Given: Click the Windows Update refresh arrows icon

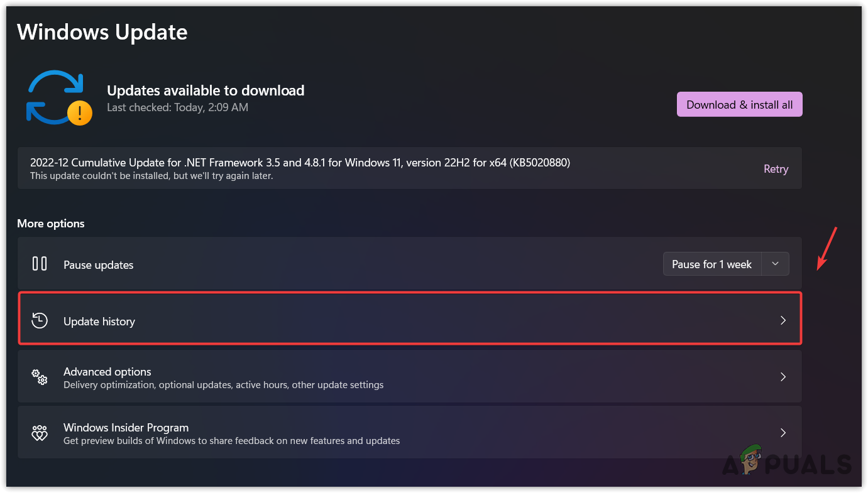Looking at the screenshot, I should coord(55,93).
